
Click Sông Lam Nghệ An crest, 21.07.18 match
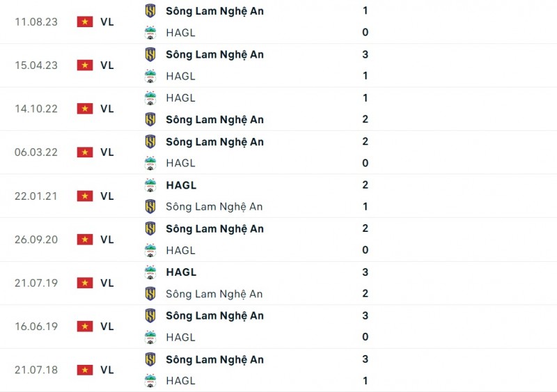[x=150, y=359]
